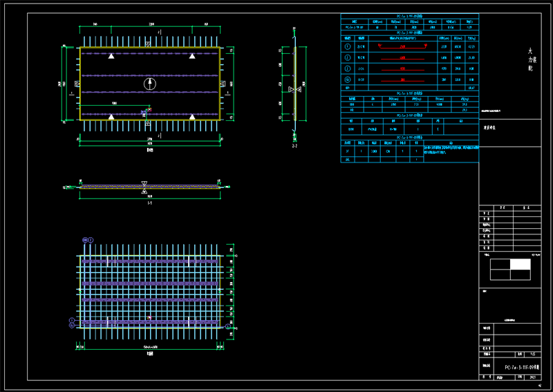
Task: Click the section cut mark 2 above the plan
Action: 160,32
